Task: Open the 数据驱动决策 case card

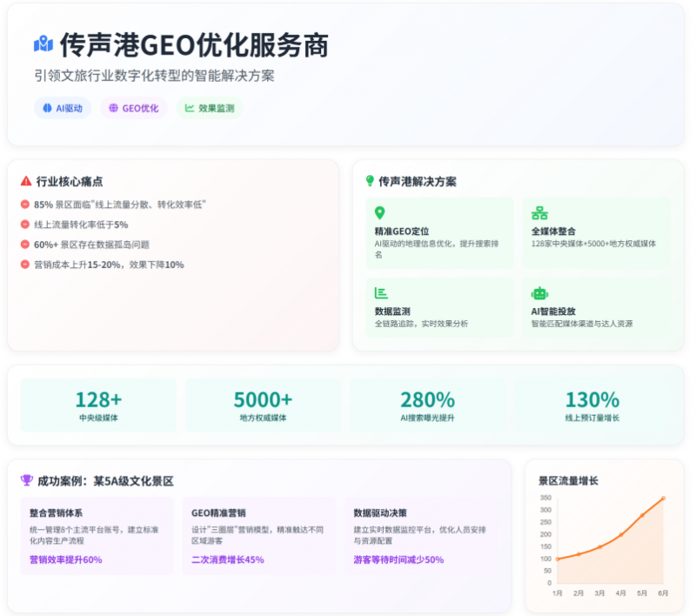Action: click(x=421, y=535)
